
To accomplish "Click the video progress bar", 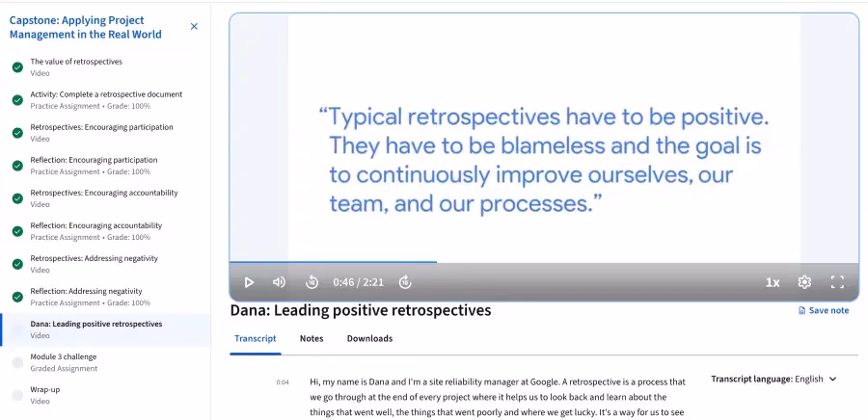I will (x=543, y=261).
